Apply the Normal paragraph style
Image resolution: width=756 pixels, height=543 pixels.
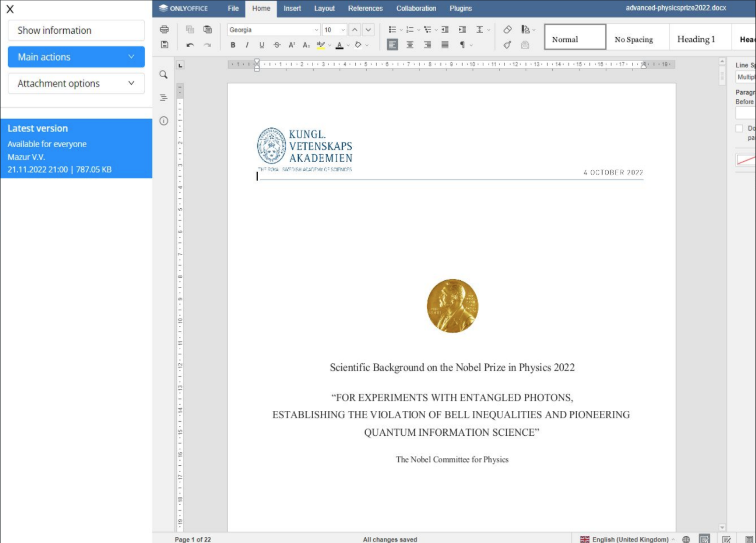(x=575, y=37)
